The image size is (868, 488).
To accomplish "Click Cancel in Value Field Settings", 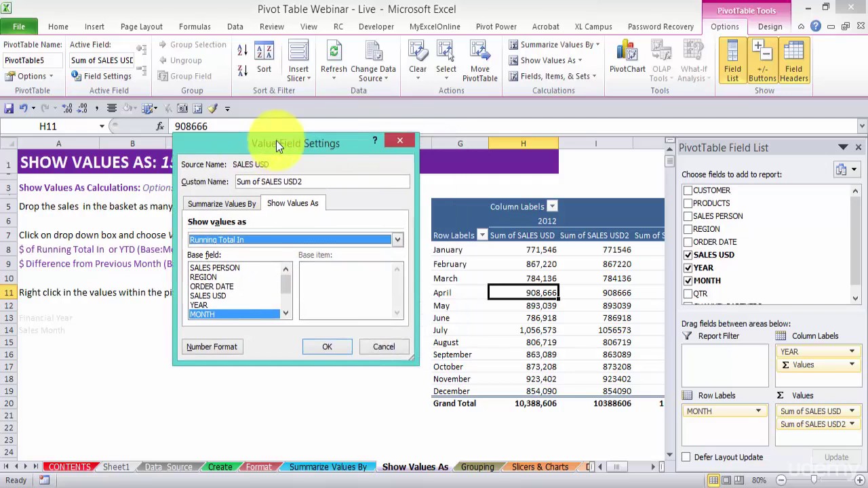I will pyautogui.click(x=383, y=346).
